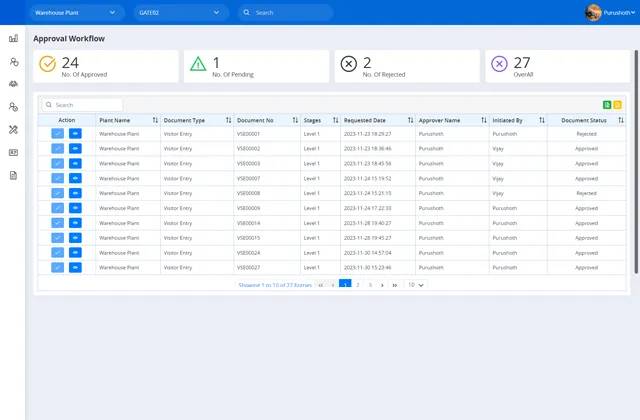Export table using green Excel icon
This screenshot has height=420, width=640.
(607, 104)
